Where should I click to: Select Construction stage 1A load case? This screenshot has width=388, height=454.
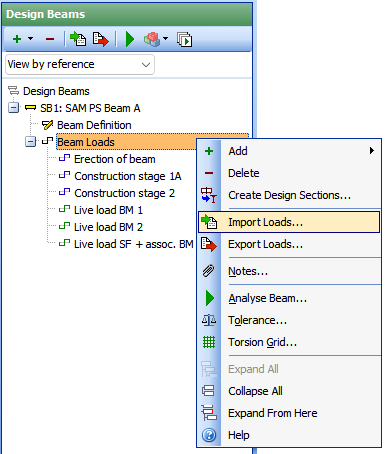(128, 176)
